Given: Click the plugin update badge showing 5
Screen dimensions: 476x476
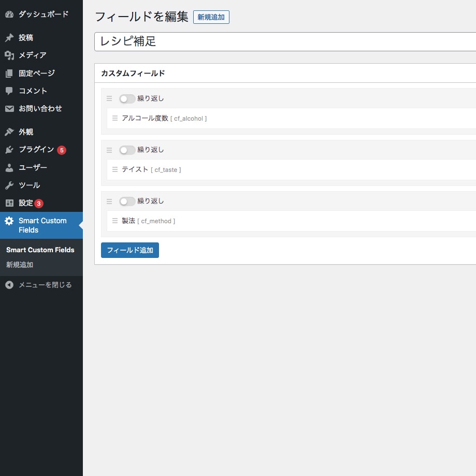Looking at the screenshot, I should [x=62, y=150].
